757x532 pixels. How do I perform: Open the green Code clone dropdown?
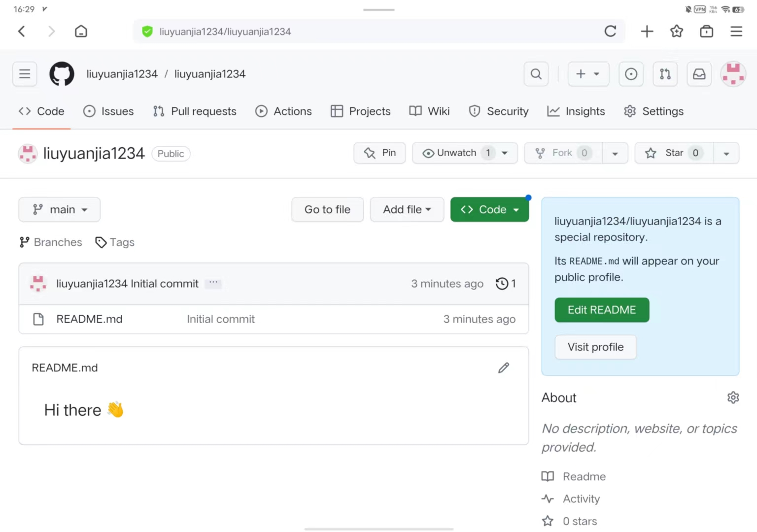pos(489,210)
